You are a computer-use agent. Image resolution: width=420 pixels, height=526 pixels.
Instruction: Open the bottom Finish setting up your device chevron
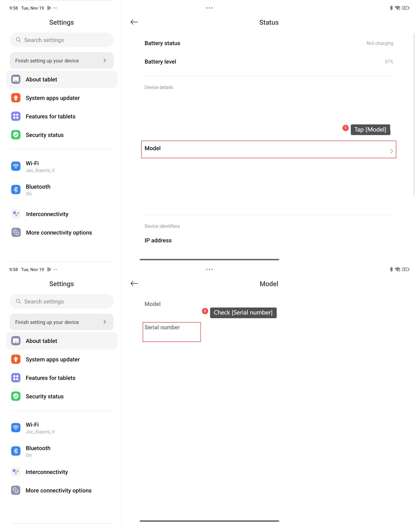point(105,322)
